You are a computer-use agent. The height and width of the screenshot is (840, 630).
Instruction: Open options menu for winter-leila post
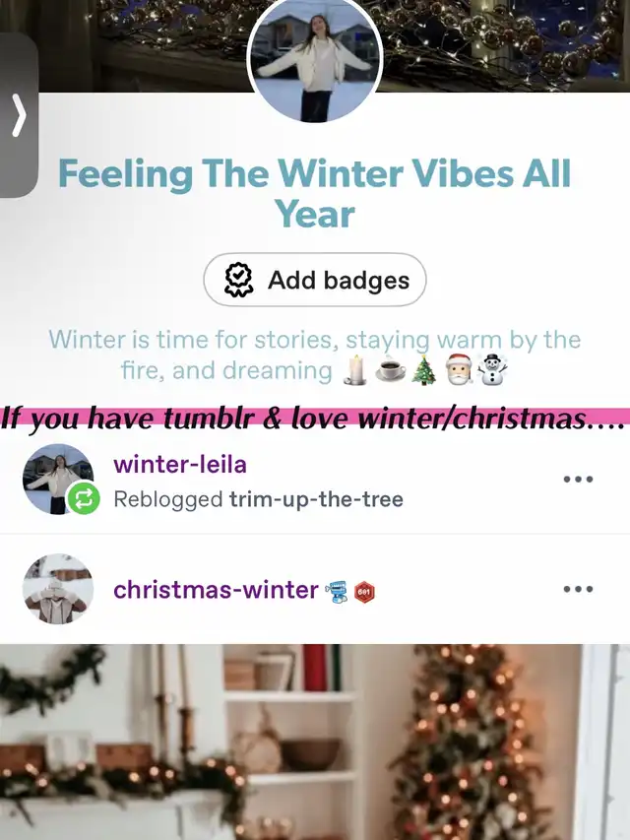pos(578,479)
